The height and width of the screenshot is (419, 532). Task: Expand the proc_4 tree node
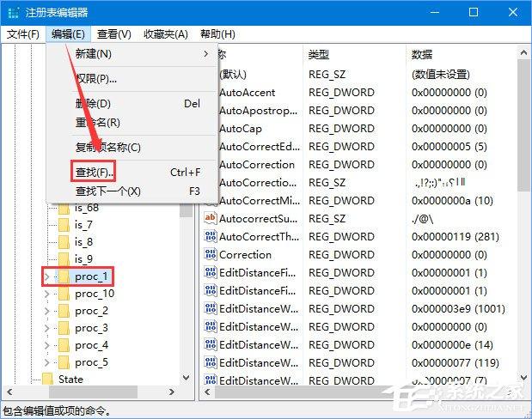(x=46, y=346)
